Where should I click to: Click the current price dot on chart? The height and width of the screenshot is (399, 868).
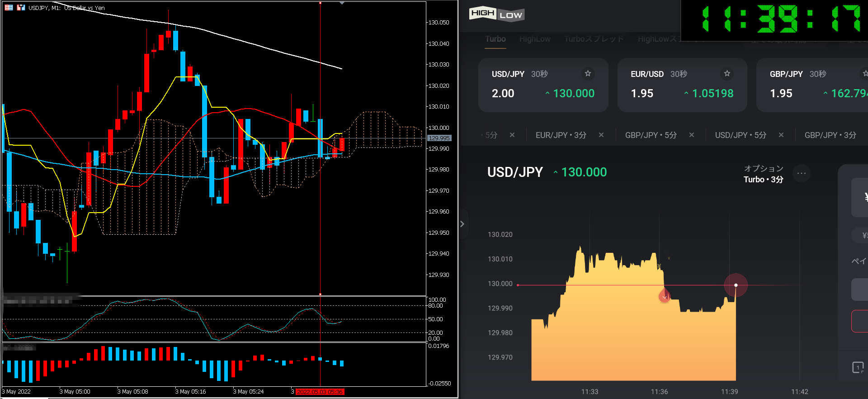point(736,285)
